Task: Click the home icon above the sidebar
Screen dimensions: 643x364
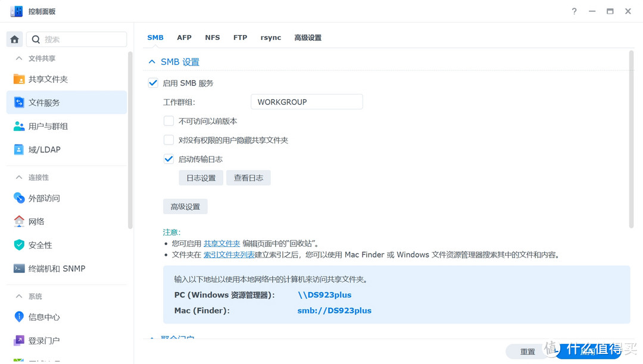Action: click(14, 39)
